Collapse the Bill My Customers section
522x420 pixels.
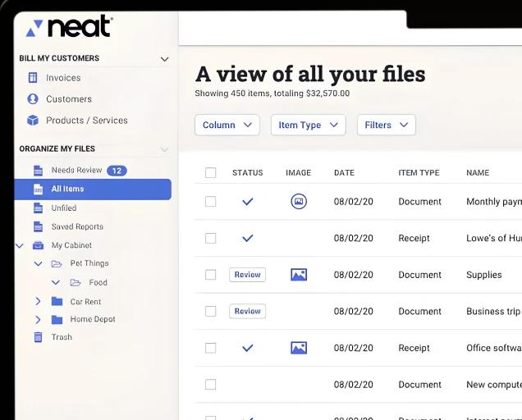pos(164,59)
